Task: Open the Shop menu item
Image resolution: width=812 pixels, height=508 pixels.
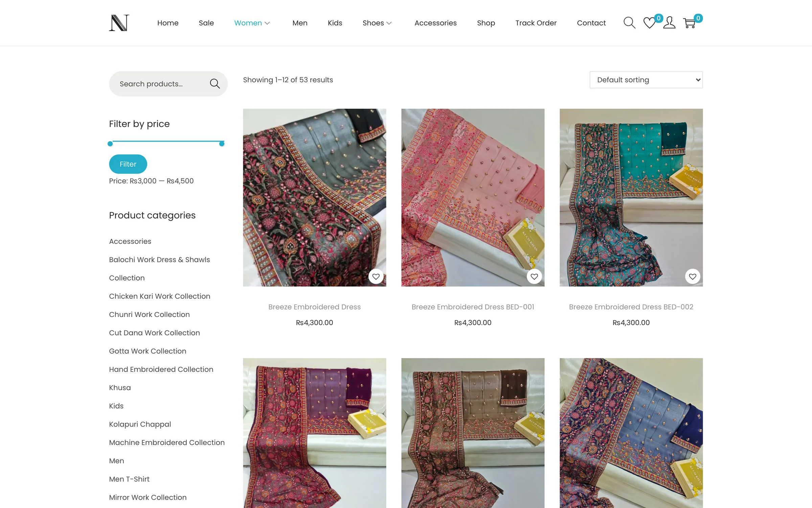Action: [x=486, y=23]
